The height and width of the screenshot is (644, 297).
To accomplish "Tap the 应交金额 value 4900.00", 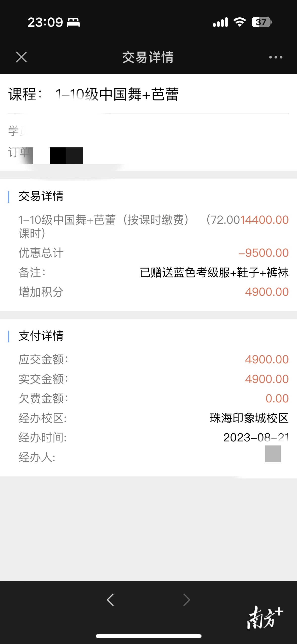I will coord(267,360).
